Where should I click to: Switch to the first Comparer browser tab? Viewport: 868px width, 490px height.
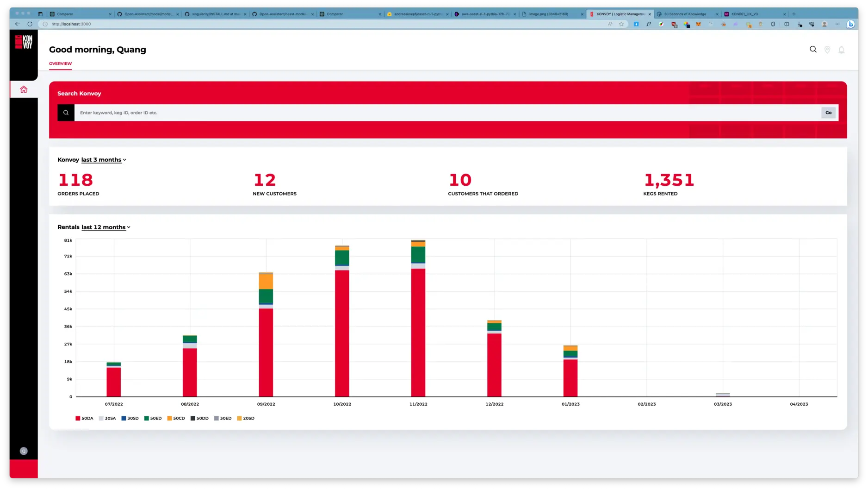click(81, 14)
